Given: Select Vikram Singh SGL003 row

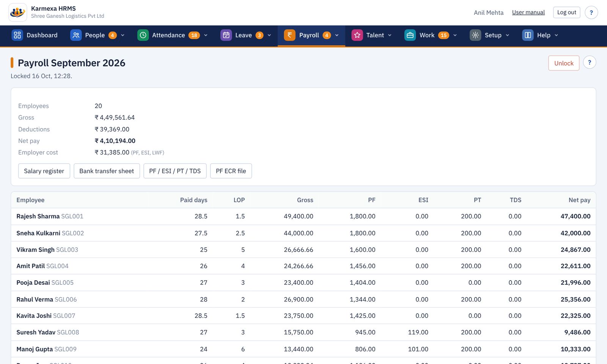Looking at the screenshot, I should pos(303,250).
